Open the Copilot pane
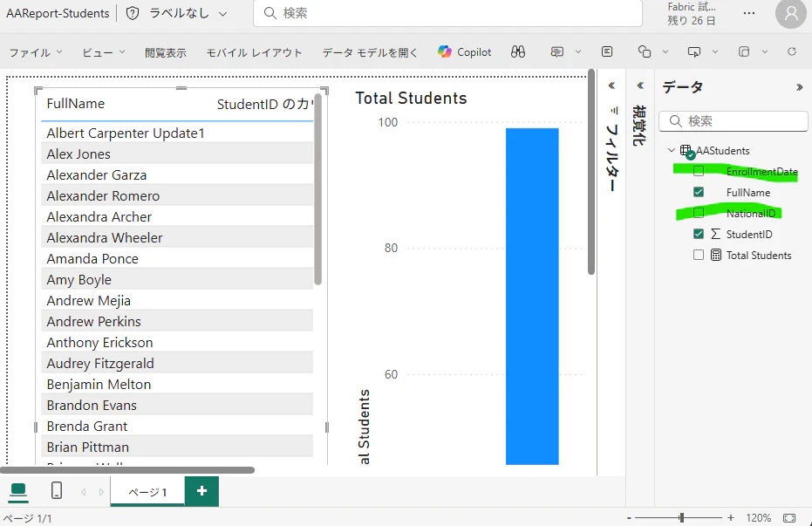 pos(465,51)
